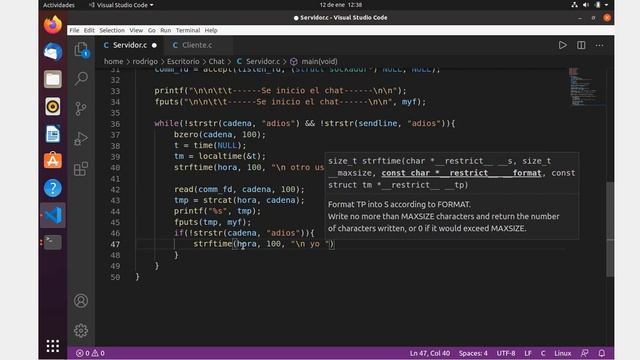The width and height of the screenshot is (640, 360).
Task: Open the Source Control view
Action: click(81, 109)
